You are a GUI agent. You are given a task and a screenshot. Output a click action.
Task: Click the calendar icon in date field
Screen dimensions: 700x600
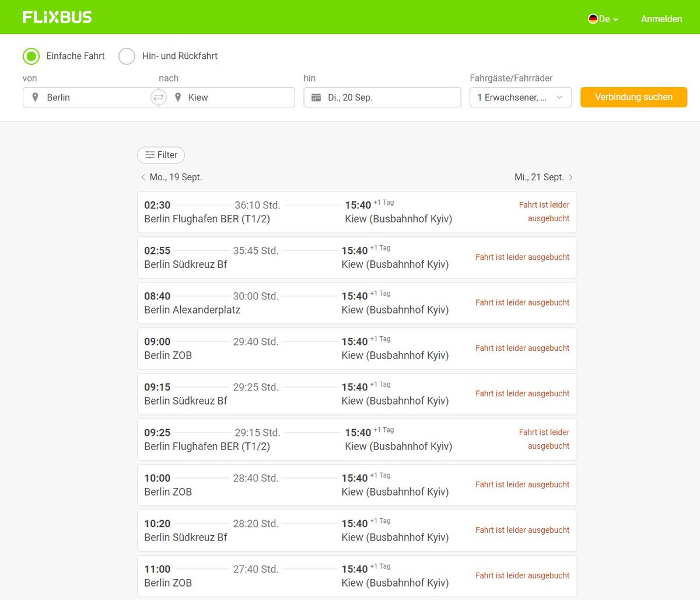click(316, 97)
